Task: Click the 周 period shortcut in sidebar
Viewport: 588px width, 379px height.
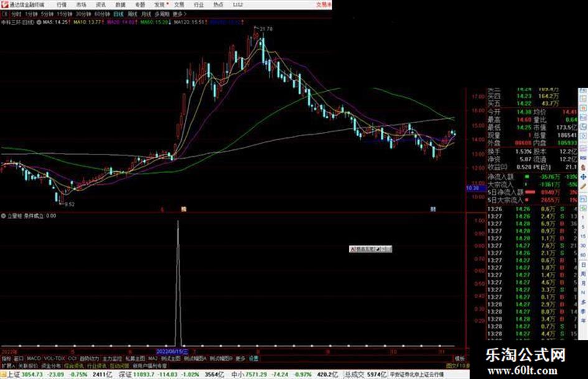Action: click(583, 274)
